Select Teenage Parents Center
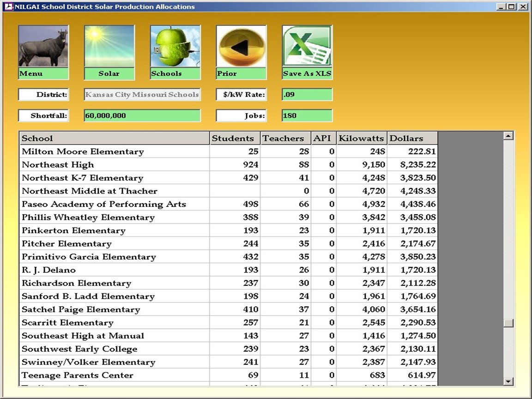The height and width of the screenshot is (399, 532). tap(228, 375)
